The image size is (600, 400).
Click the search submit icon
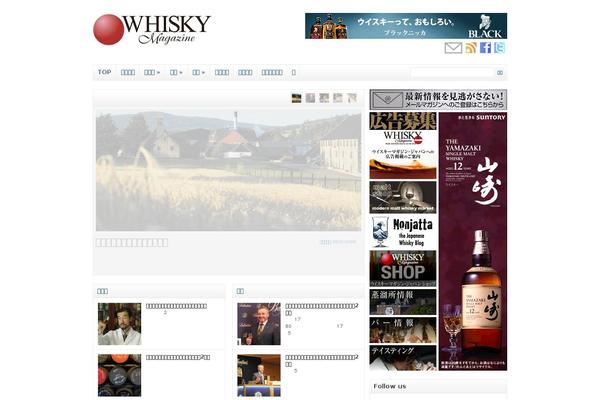pyautogui.click(x=499, y=73)
